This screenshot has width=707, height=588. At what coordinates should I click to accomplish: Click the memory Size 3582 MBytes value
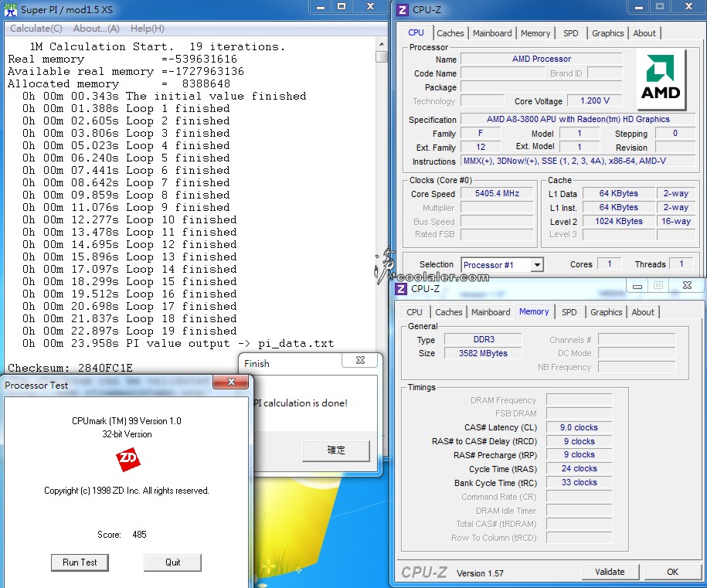(x=484, y=353)
